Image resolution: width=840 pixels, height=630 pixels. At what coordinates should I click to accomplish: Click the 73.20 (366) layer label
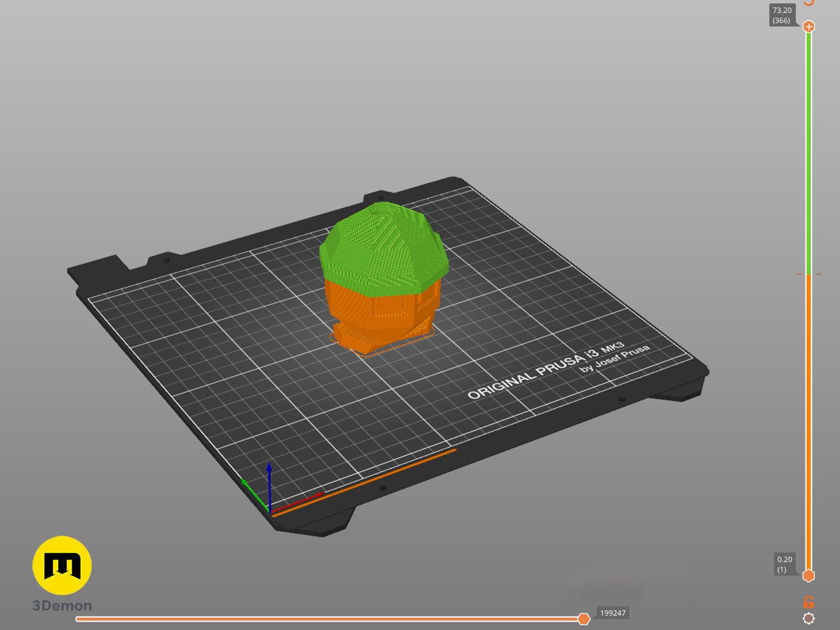click(782, 16)
